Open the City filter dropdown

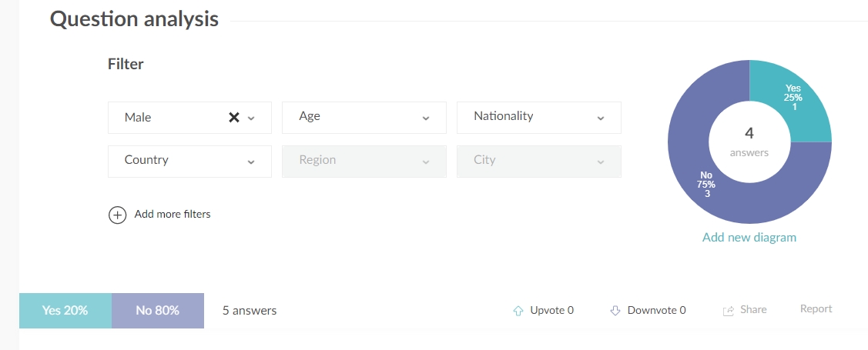click(538, 161)
